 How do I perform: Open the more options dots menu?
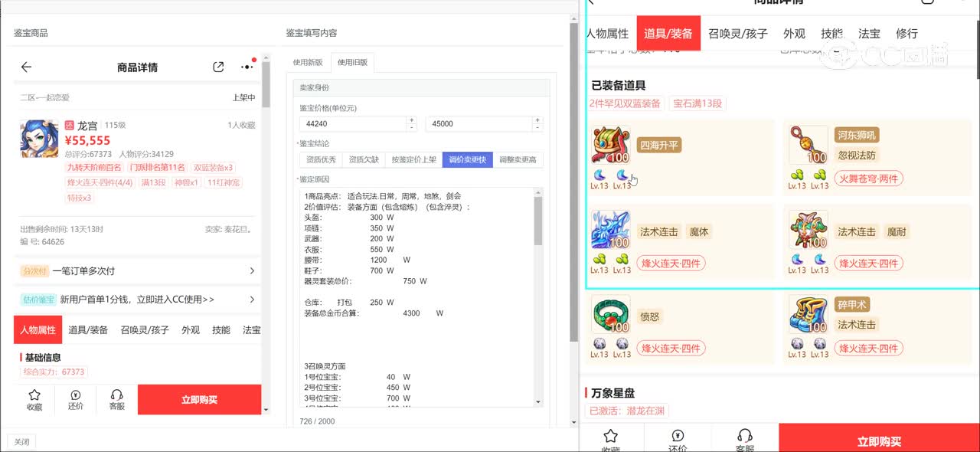(x=247, y=67)
